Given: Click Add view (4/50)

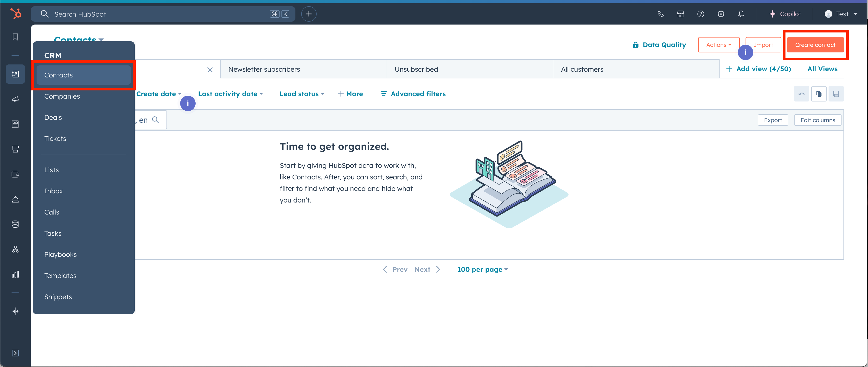Looking at the screenshot, I should pyautogui.click(x=758, y=69).
